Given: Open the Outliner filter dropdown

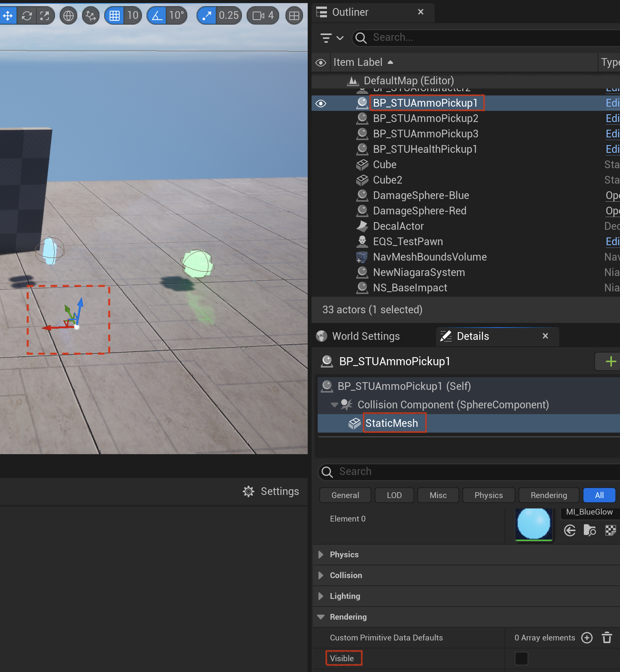Looking at the screenshot, I should [x=332, y=38].
